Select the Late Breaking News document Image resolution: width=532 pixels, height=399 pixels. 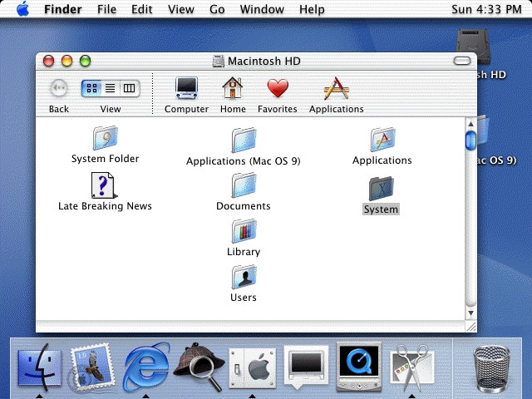104,185
